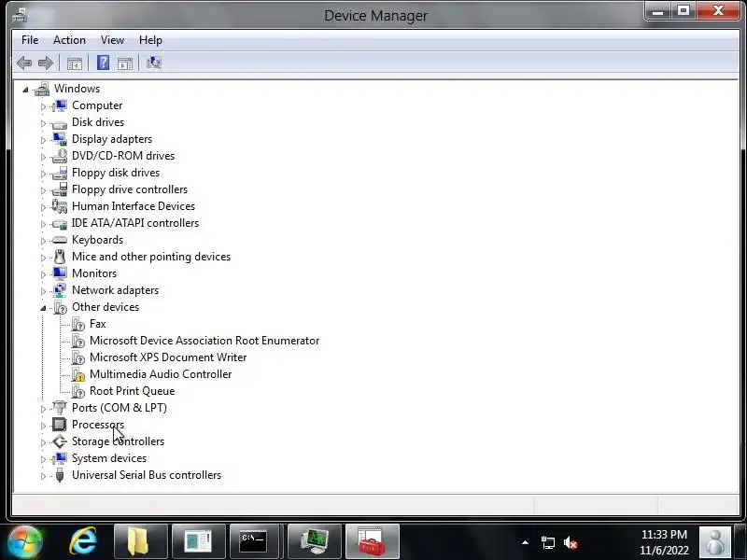Select the Multimedia Audio Controller label
This screenshot has height=560, width=747.
(161, 374)
